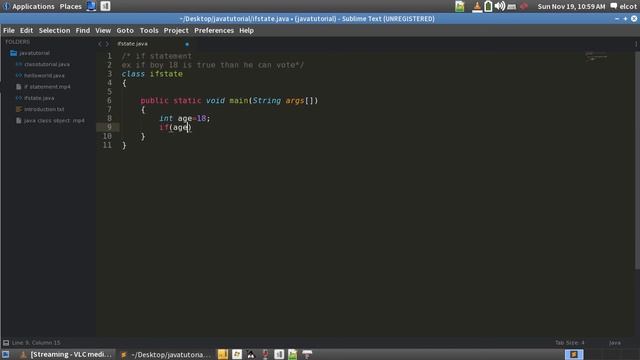Go to next tab with right arrow

[107, 44]
